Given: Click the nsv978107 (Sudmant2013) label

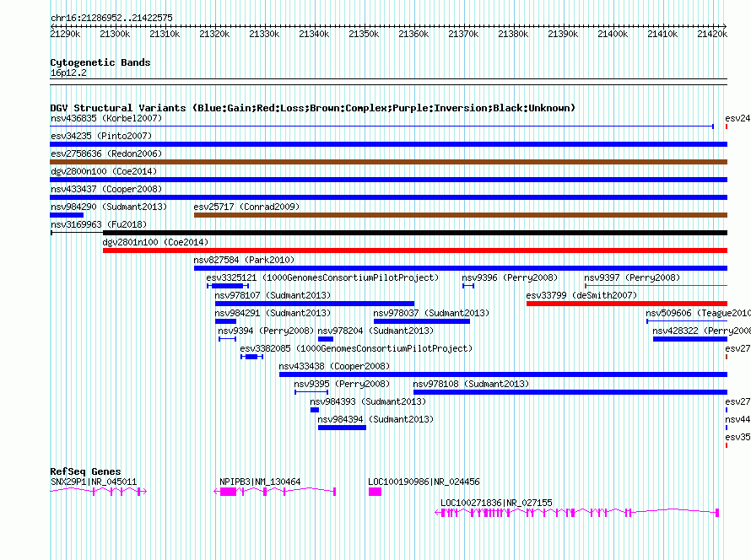Looking at the screenshot, I should [273, 295].
